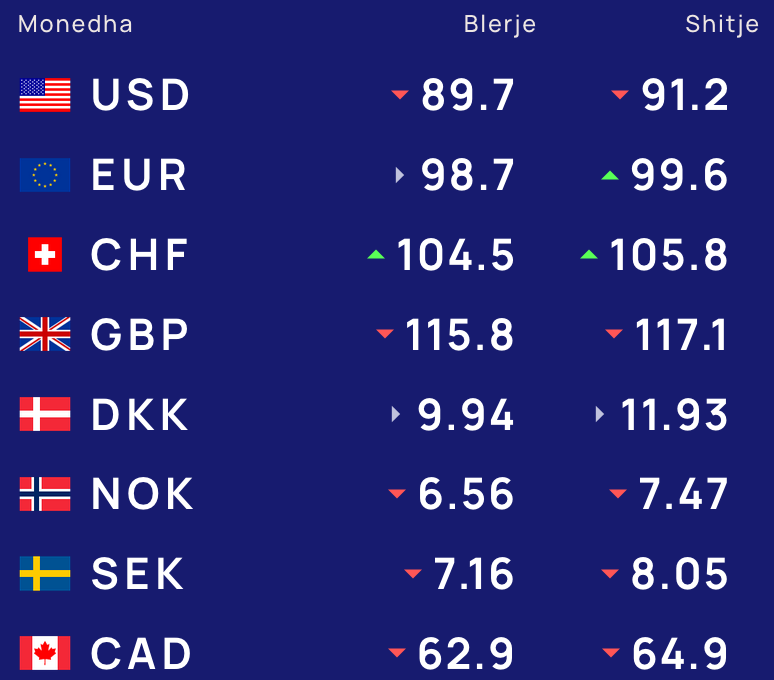The width and height of the screenshot is (774, 680).
Task: Click the United Kingdom flag icon
Action: [x=45, y=334]
